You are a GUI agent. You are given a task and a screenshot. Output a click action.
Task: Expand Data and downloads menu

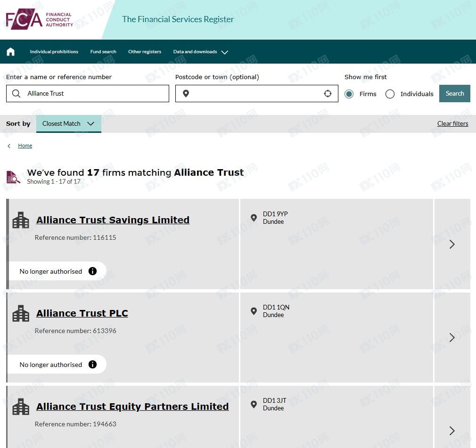[200, 52]
